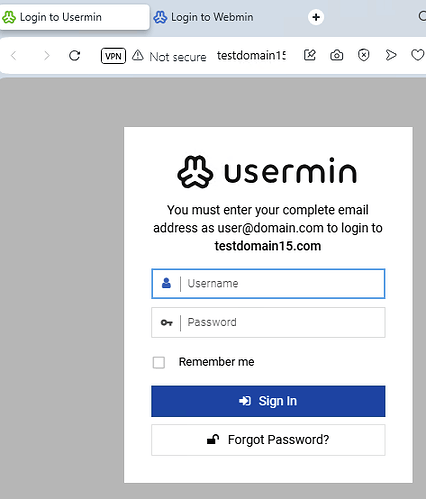Open the edit page icon in toolbar
The height and width of the screenshot is (499, 426).
[310, 55]
